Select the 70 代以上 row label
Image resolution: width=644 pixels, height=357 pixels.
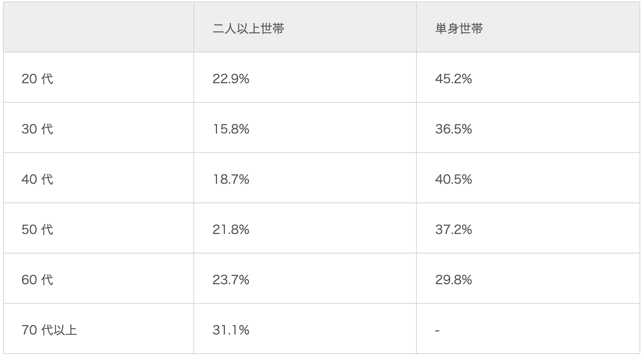click(49, 330)
